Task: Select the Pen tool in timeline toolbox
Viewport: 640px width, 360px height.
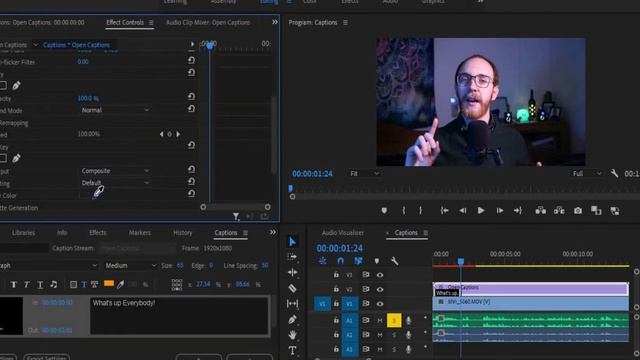Action: pyautogui.click(x=292, y=319)
